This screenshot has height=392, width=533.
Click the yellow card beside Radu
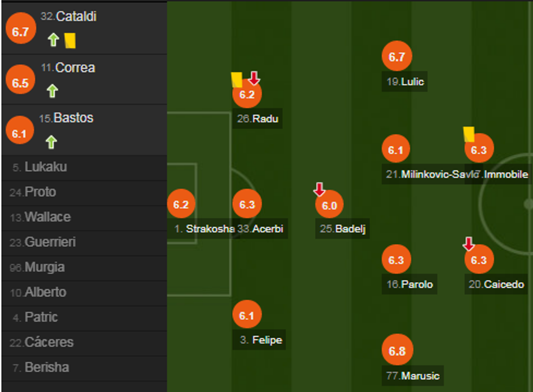pyautogui.click(x=237, y=79)
